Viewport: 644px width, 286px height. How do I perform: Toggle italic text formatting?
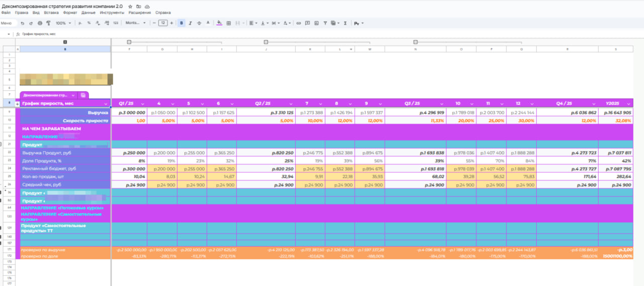point(190,23)
